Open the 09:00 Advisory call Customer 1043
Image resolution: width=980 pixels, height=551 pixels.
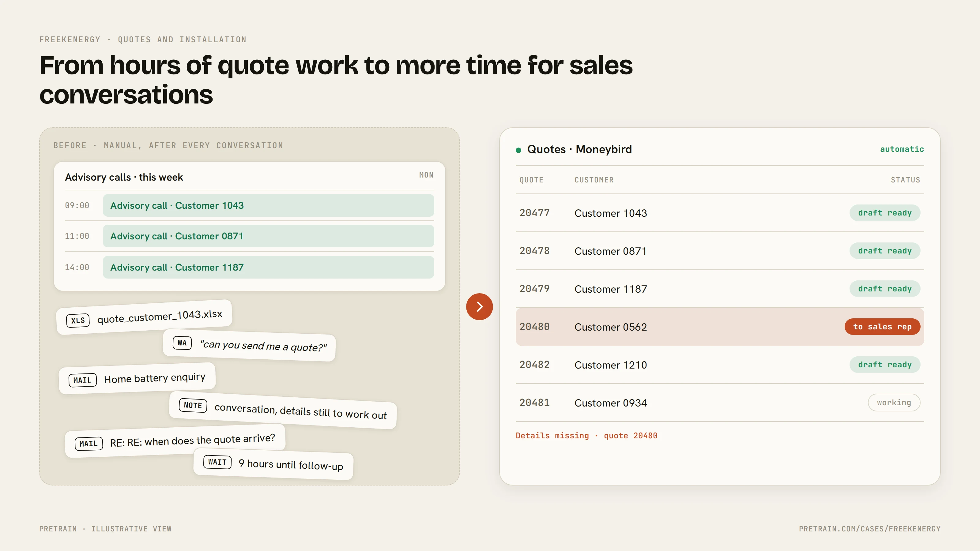(268, 205)
